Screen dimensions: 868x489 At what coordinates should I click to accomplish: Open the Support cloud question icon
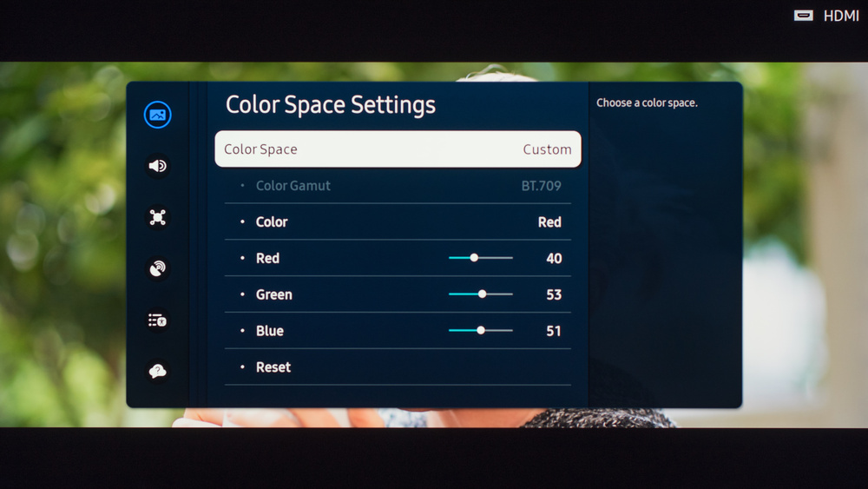coord(157,371)
